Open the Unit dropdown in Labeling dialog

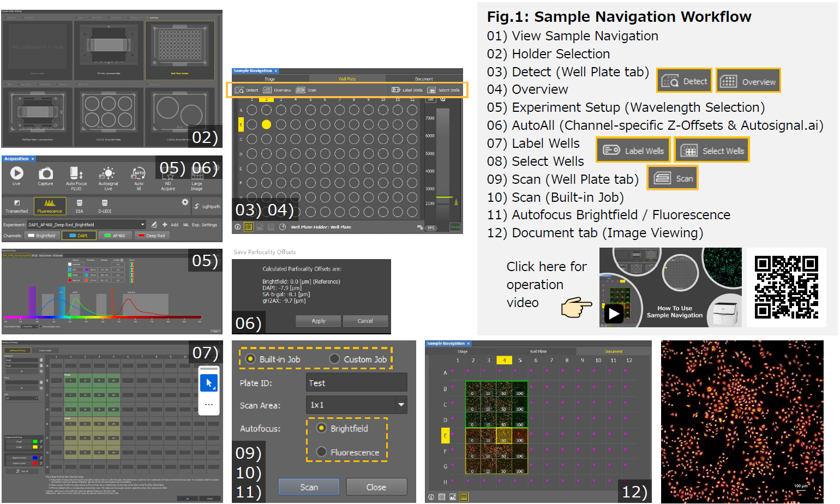(22, 398)
